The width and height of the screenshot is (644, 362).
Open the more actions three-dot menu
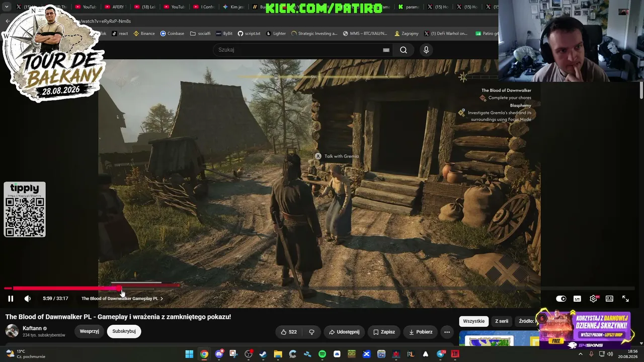coord(447,332)
